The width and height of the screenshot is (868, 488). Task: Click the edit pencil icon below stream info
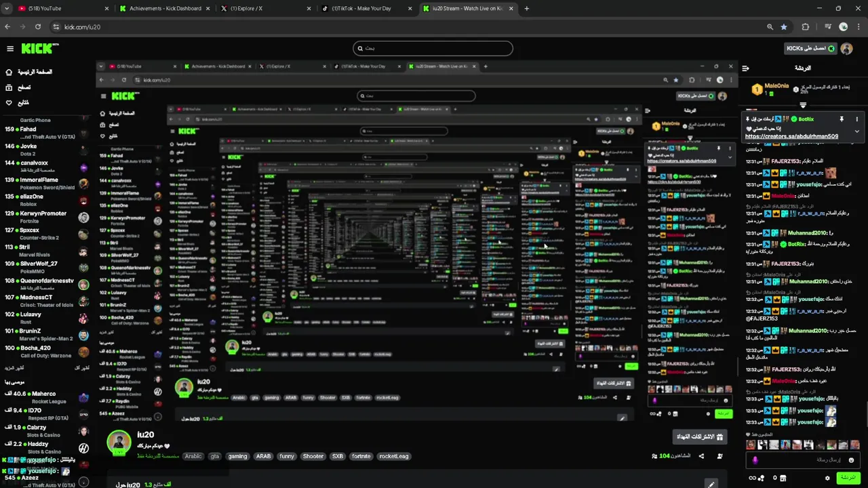(711, 484)
